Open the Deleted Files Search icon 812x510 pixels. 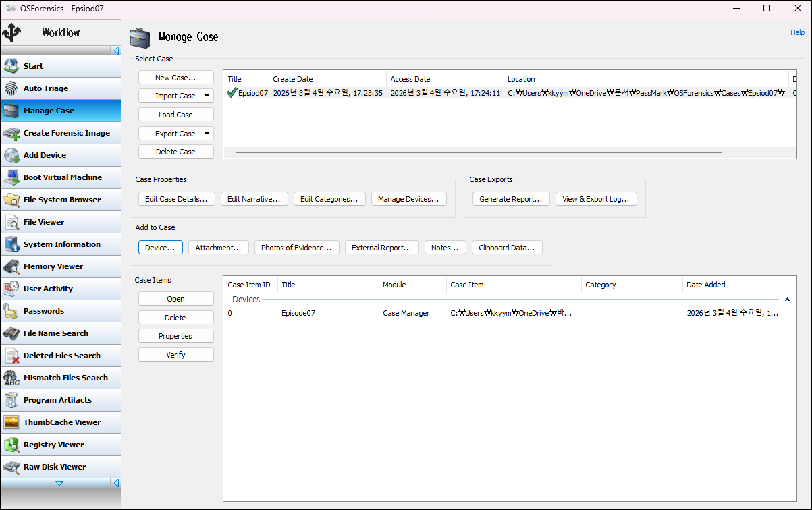click(11, 356)
